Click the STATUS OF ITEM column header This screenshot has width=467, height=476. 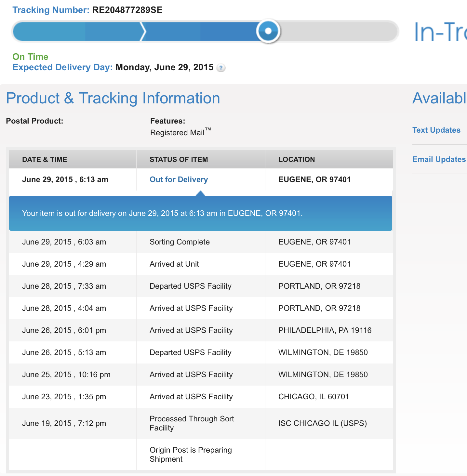point(179,159)
